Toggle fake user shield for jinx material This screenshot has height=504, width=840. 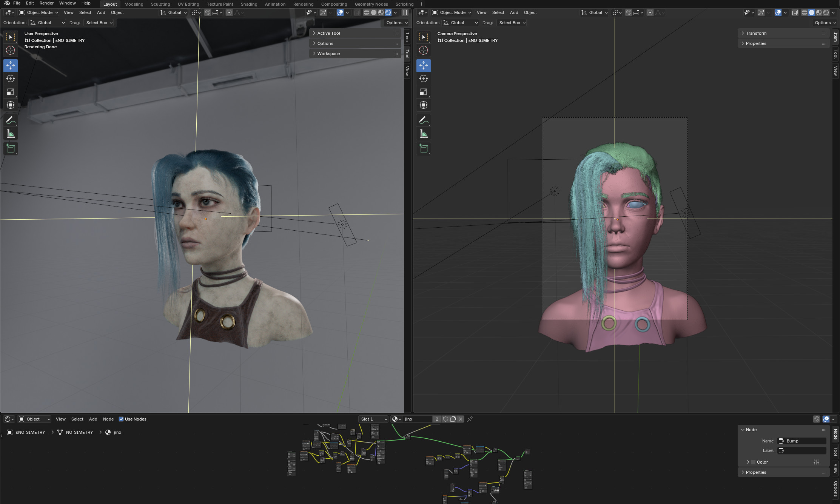(445, 419)
